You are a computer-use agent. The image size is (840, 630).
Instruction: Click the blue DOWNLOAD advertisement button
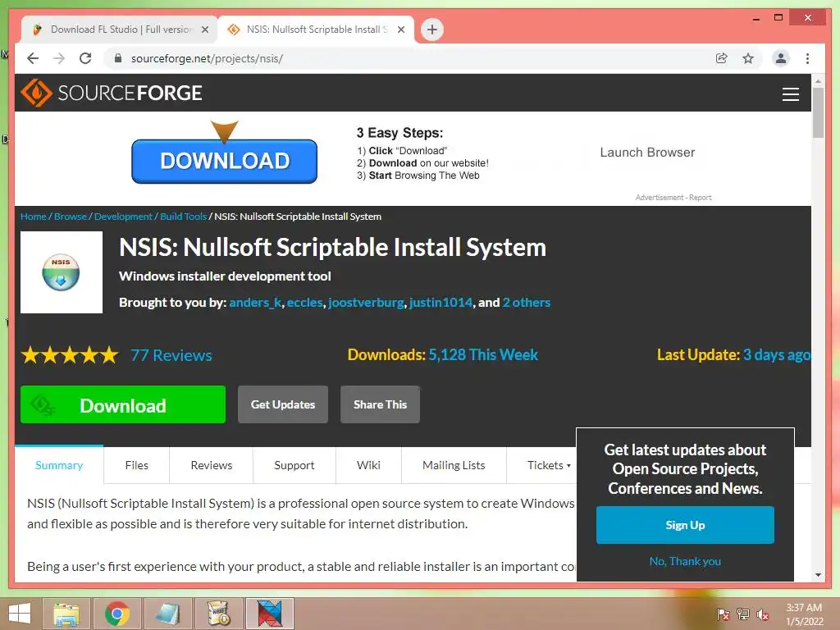(x=225, y=162)
